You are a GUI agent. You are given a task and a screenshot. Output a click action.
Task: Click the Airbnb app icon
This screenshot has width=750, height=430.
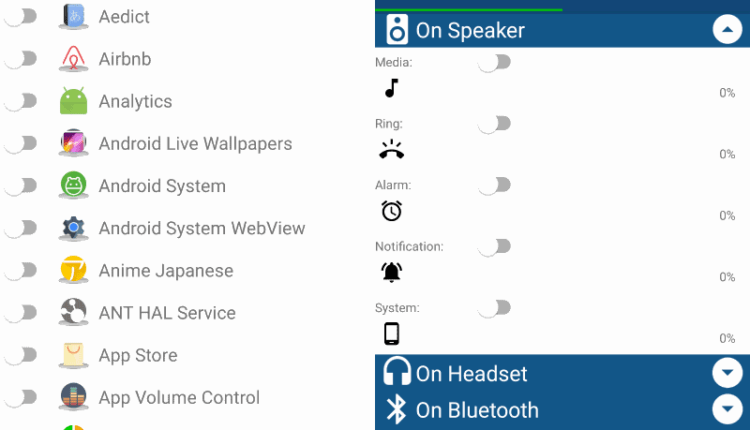tap(73, 58)
